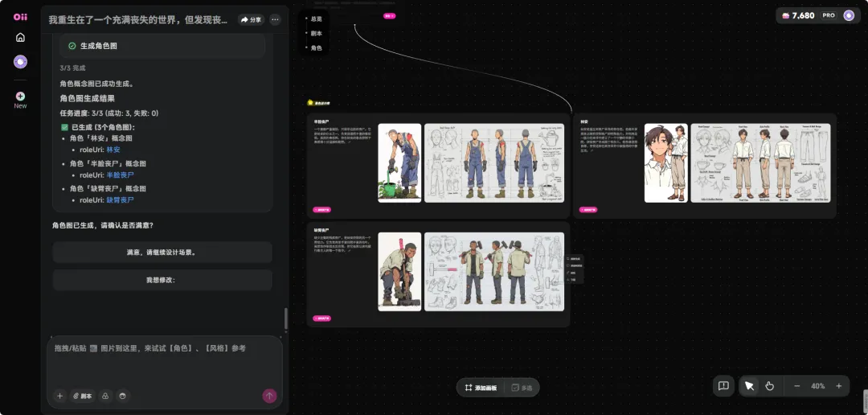The height and width of the screenshot is (415, 868).
Task: Open the 缺臂丧尸 roleUri link
Action: 120,200
